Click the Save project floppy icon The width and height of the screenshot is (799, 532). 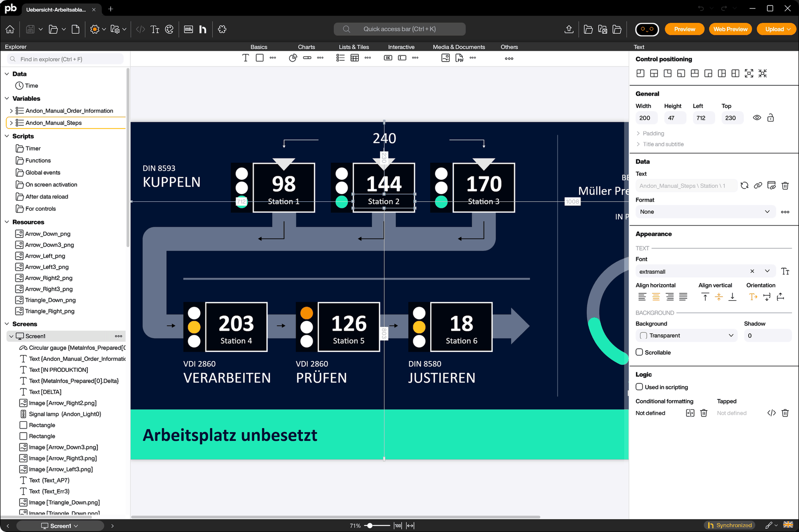coord(30,29)
